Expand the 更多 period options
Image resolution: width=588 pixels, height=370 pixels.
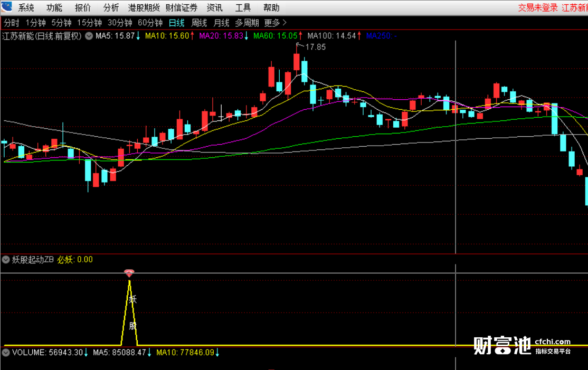tap(275, 23)
